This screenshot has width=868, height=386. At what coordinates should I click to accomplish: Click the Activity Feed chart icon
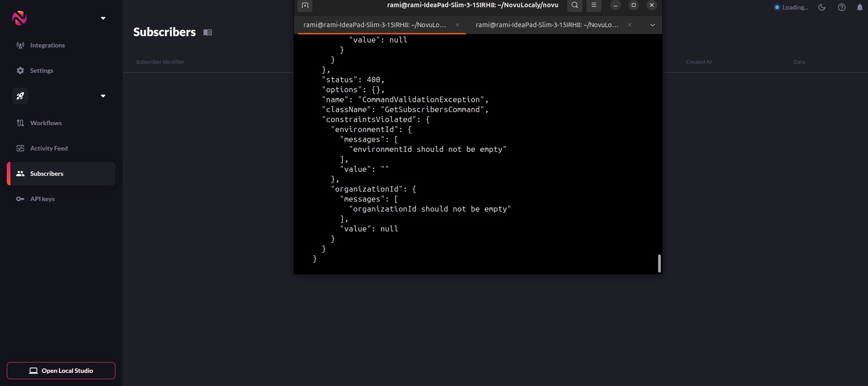[x=20, y=148]
